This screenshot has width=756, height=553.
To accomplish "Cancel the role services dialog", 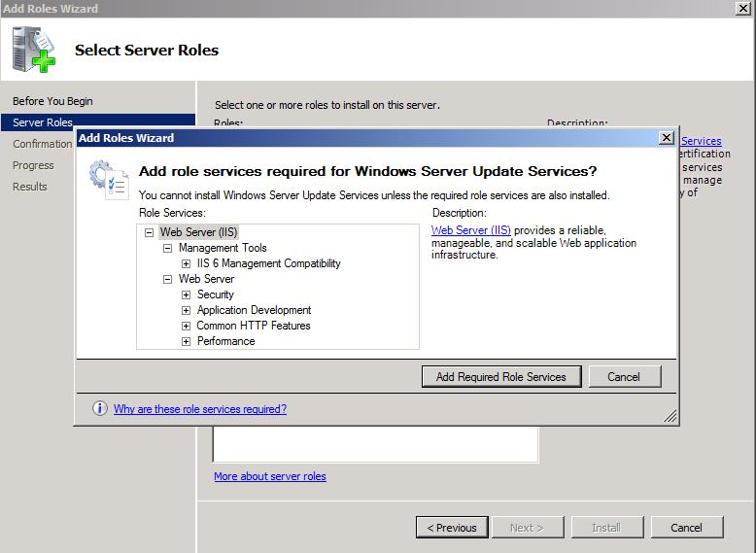I will pyautogui.click(x=625, y=376).
